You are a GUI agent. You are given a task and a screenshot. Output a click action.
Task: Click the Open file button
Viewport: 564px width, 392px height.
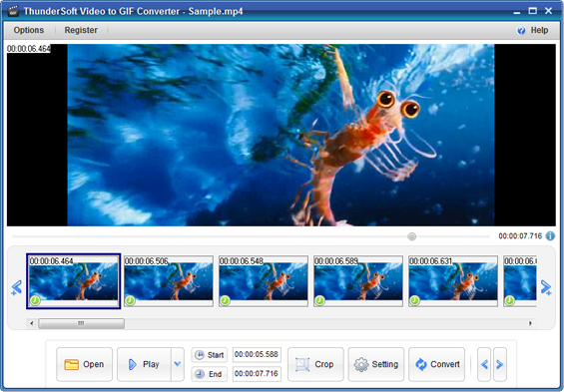pyautogui.click(x=84, y=364)
